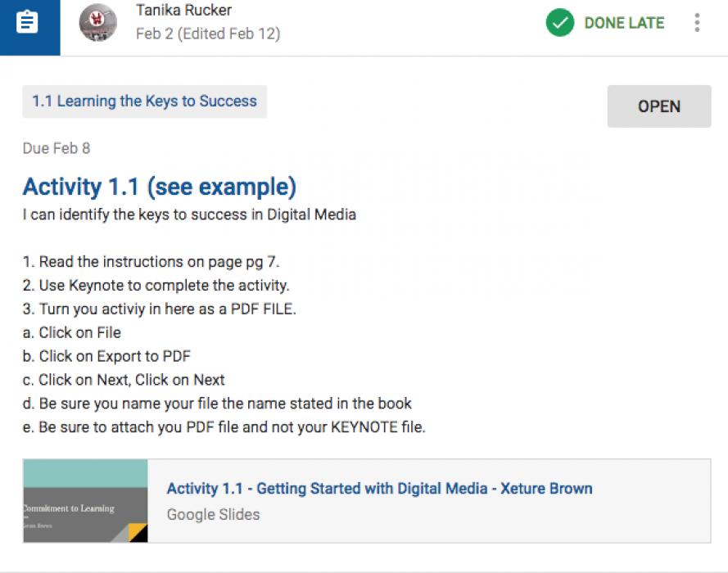Viewport: 728px width, 573px height.
Task: Click the Export to PDF step line
Action: 106,356
